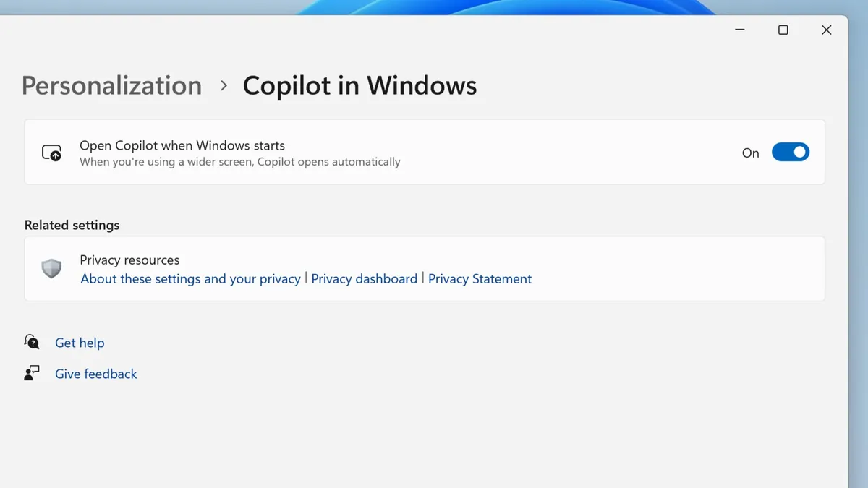Open the Privacy dashboard link

[364, 279]
